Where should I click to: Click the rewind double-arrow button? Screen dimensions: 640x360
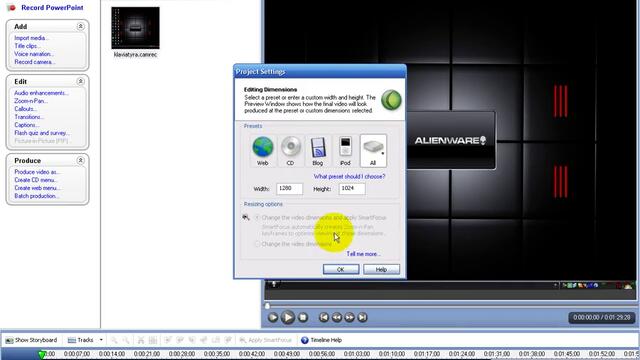[x=337, y=317]
